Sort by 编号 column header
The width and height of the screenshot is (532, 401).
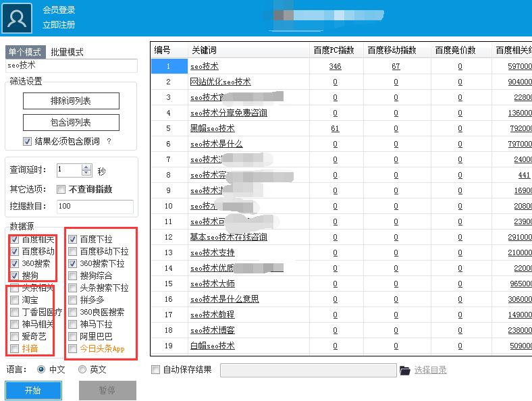[169, 50]
